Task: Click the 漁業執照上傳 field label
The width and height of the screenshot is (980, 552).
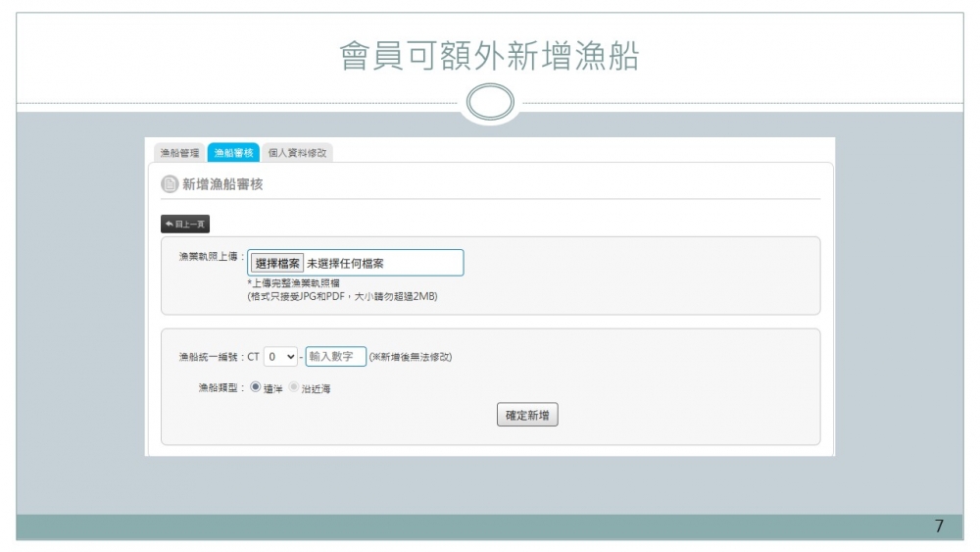Action: [x=208, y=256]
